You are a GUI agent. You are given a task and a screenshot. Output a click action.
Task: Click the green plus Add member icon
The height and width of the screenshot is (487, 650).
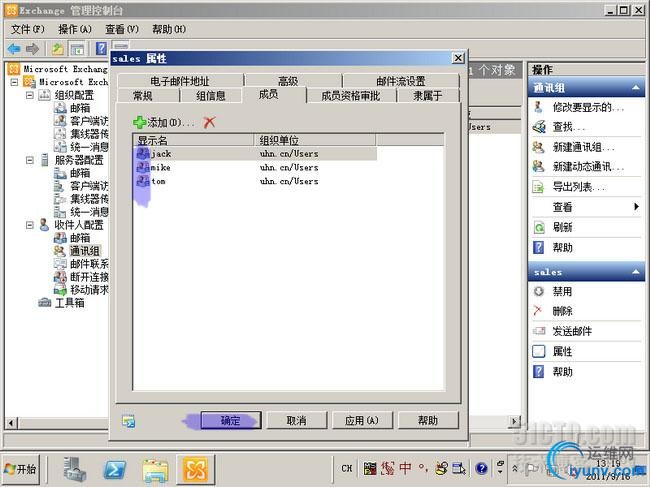(x=139, y=122)
